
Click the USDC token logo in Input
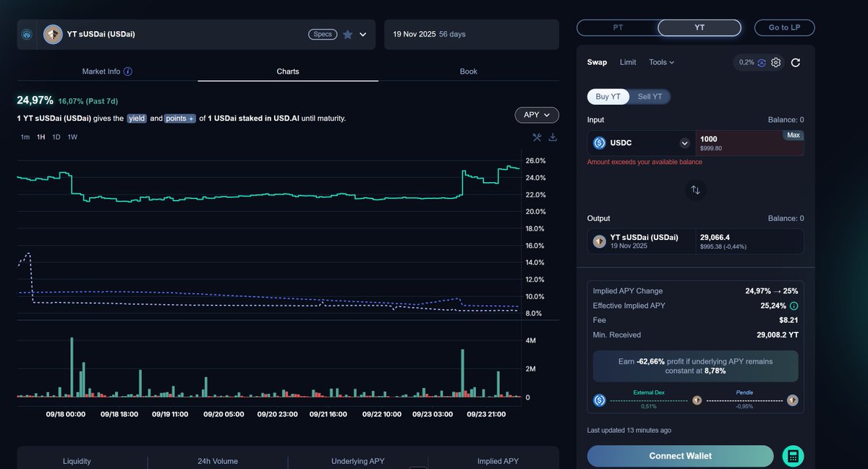tap(599, 142)
